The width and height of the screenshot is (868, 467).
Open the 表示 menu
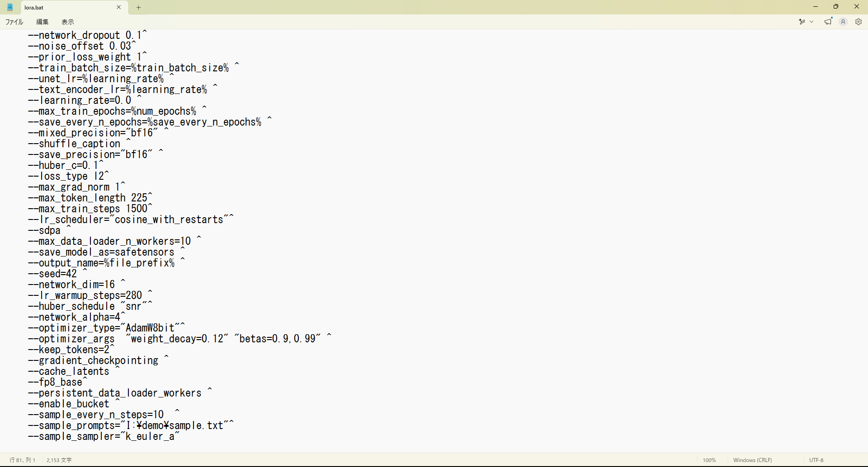coord(68,22)
